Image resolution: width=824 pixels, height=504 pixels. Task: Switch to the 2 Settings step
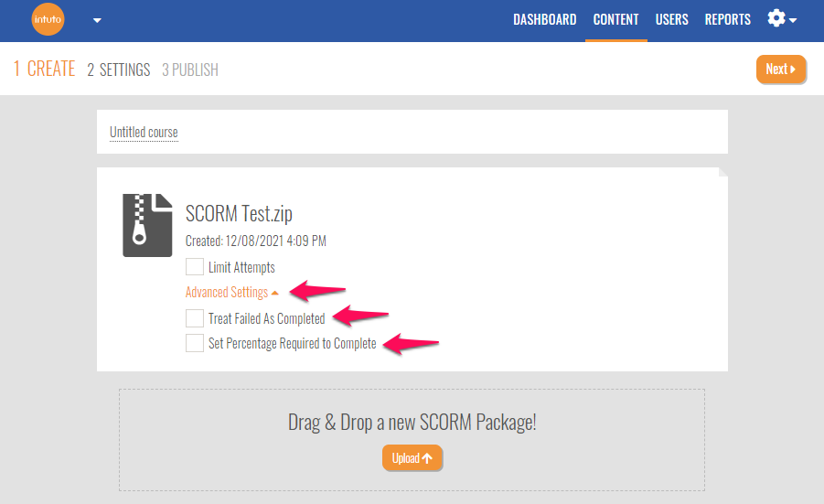(118, 70)
